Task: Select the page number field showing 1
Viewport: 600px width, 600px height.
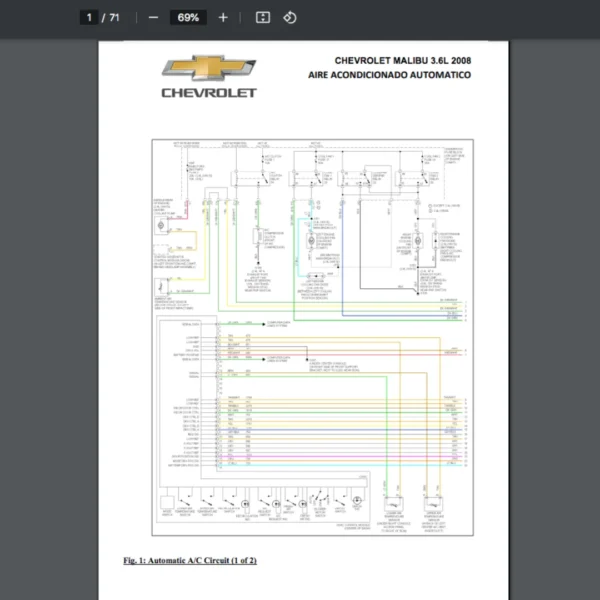Action: [x=90, y=17]
